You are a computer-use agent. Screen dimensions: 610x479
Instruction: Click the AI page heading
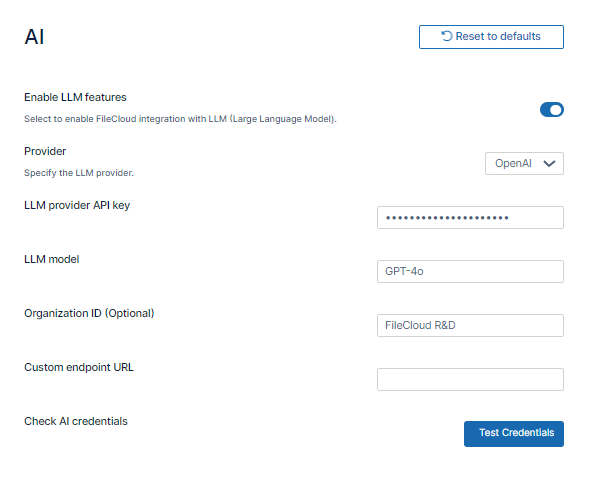pyautogui.click(x=35, y=38)
